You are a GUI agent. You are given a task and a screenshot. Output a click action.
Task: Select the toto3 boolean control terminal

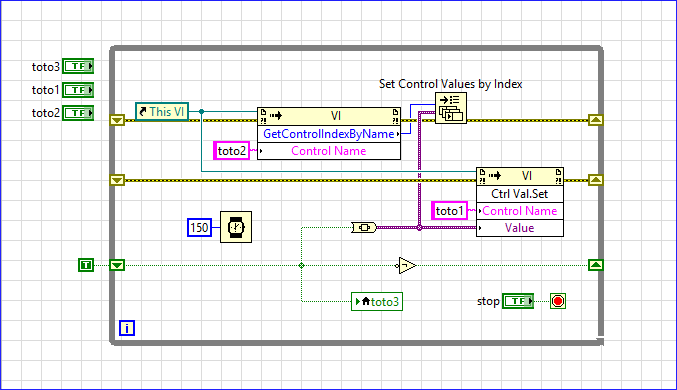click(78, 66)
